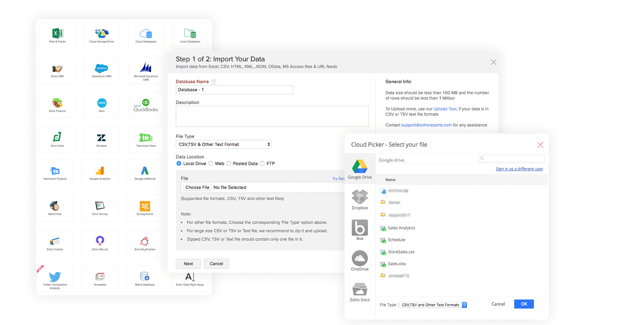Click the Database Name help icon
The height and width of the screenshot is (325, 644).
[214, 82]
